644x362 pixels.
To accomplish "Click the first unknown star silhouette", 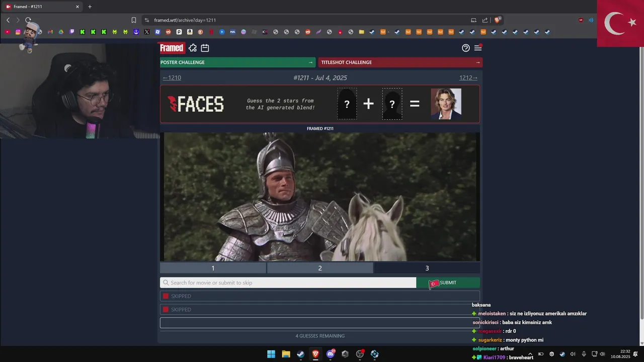I will 347,104.
